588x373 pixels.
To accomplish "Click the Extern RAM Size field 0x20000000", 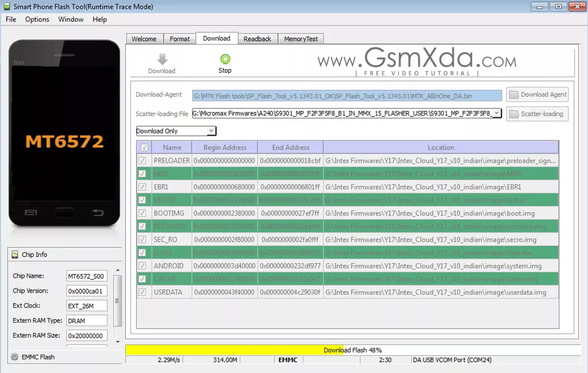I will 86,336.
